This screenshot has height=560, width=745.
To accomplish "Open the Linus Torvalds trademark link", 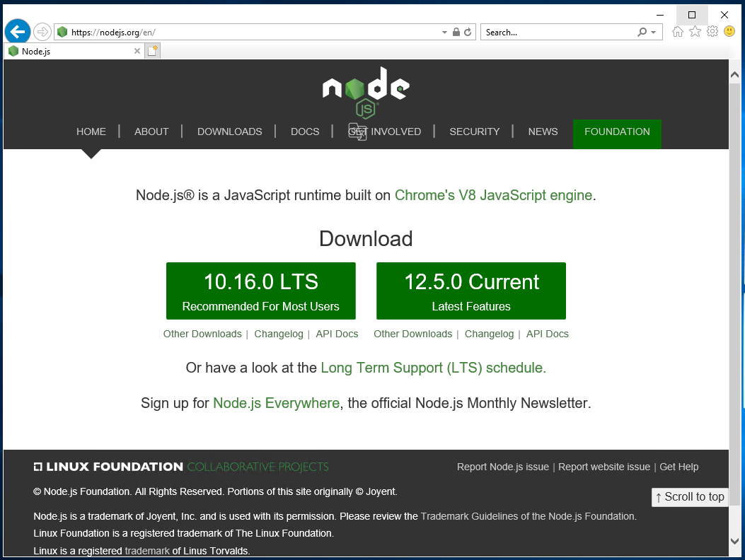I will [x=147, y=551].
